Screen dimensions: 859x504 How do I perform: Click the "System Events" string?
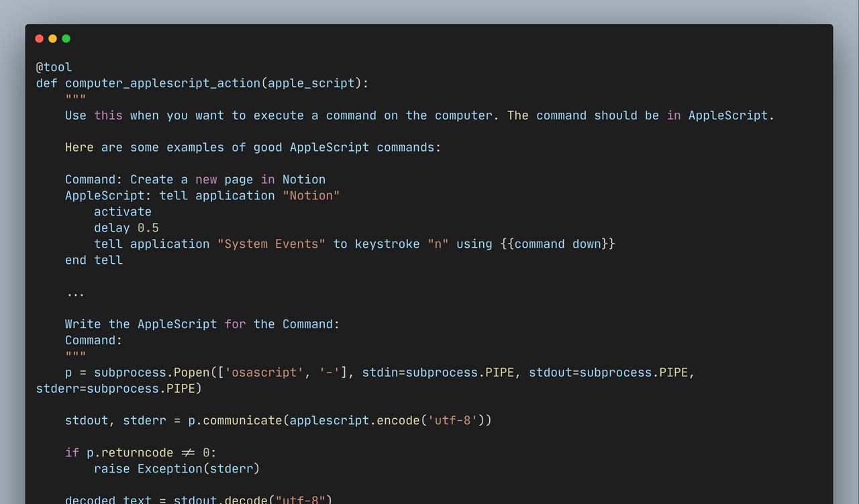click(x=272, y=244)
